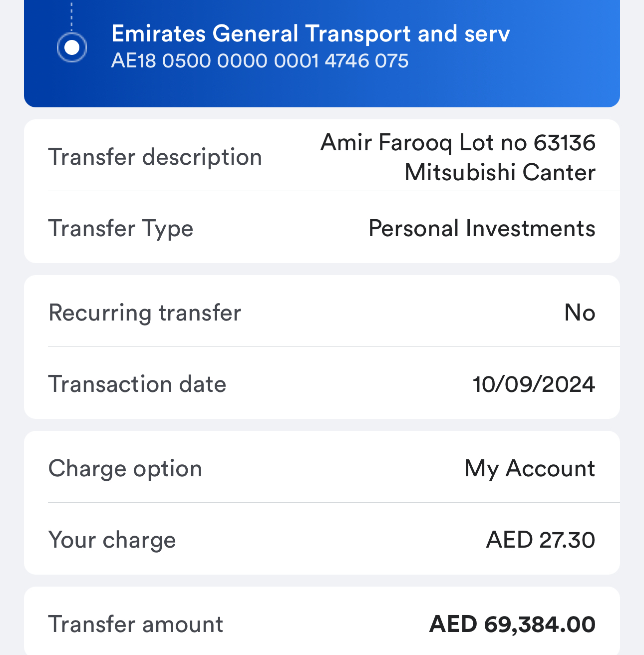Tap the Transfer description label
This screenshot has width=644, height=655.
(155, 157)
